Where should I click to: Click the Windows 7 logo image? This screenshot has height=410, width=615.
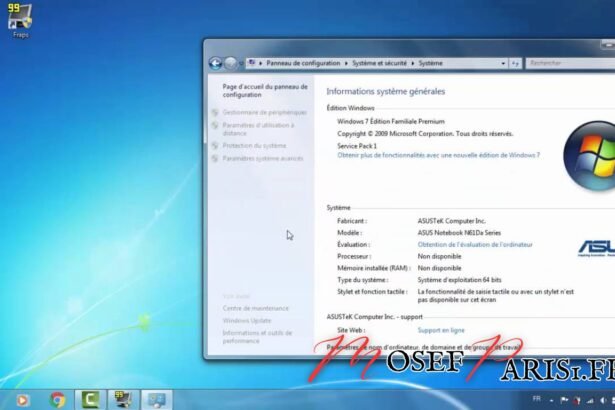tap(589, 156)
